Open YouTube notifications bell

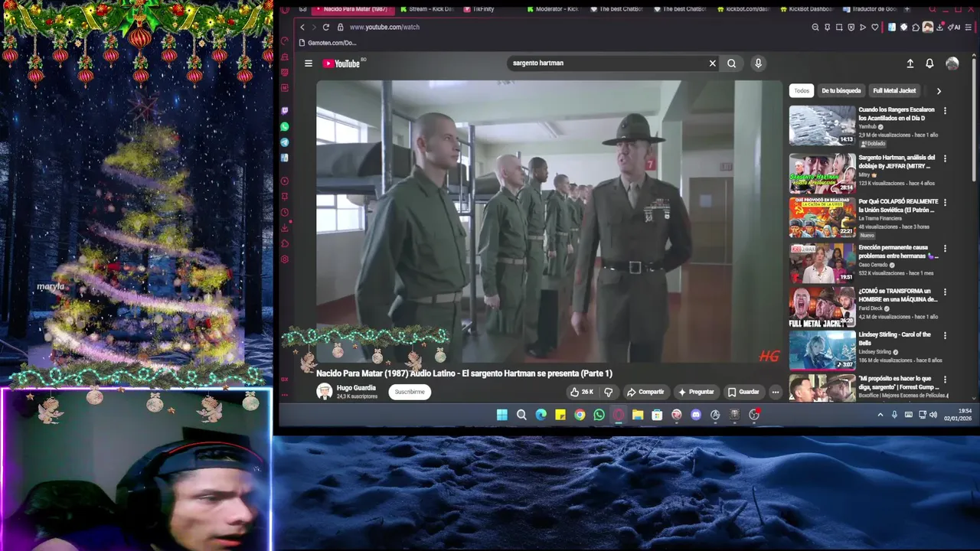pos(929,64)
